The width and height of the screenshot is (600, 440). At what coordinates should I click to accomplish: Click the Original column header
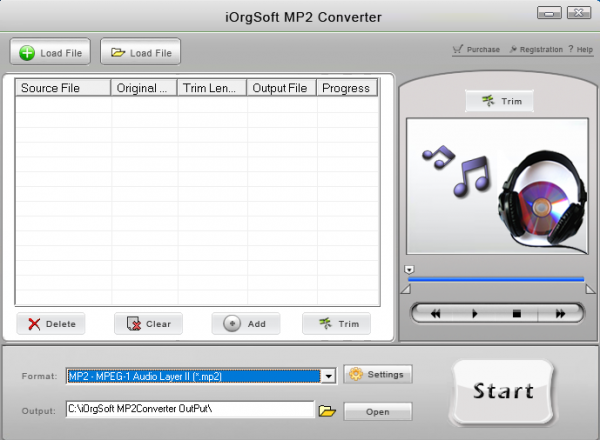click(144, 88)
